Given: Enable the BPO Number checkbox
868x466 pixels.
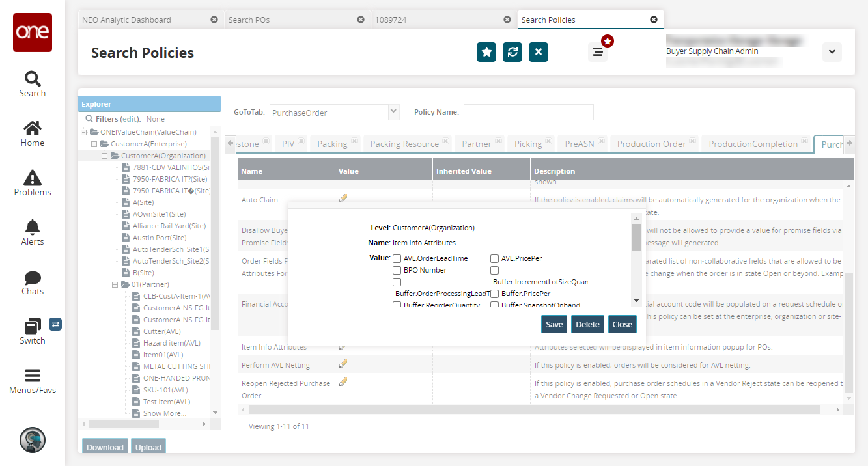Looking at the screenshot, I should 397,270.
